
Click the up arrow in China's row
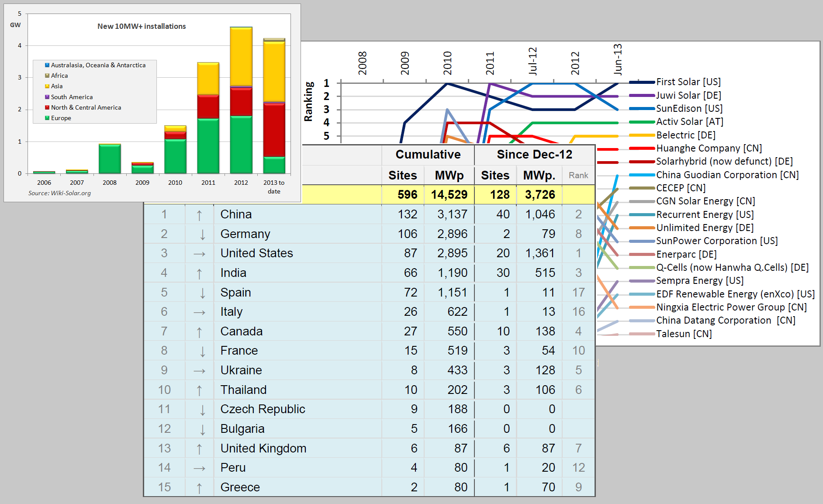click(199, 214)
